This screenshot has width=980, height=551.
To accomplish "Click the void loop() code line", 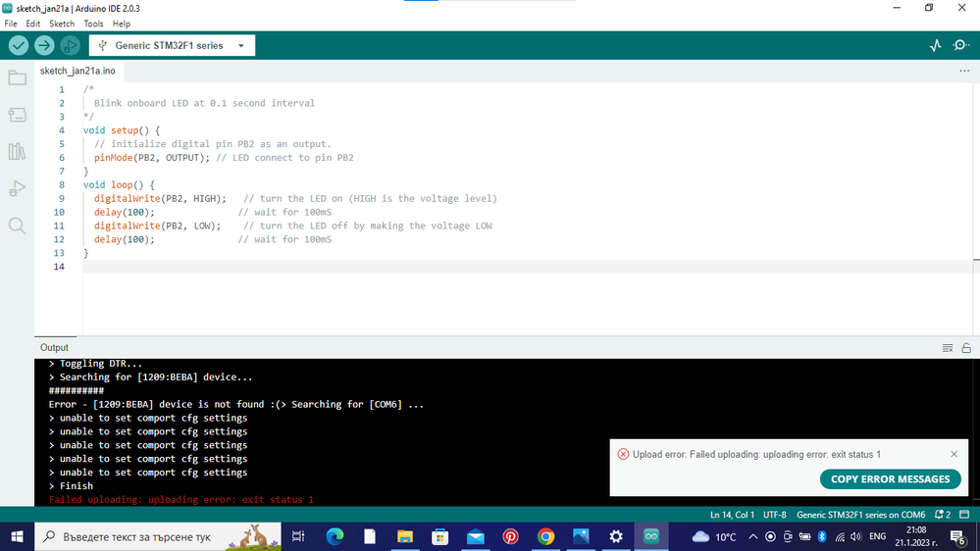I will pos(119,185).
